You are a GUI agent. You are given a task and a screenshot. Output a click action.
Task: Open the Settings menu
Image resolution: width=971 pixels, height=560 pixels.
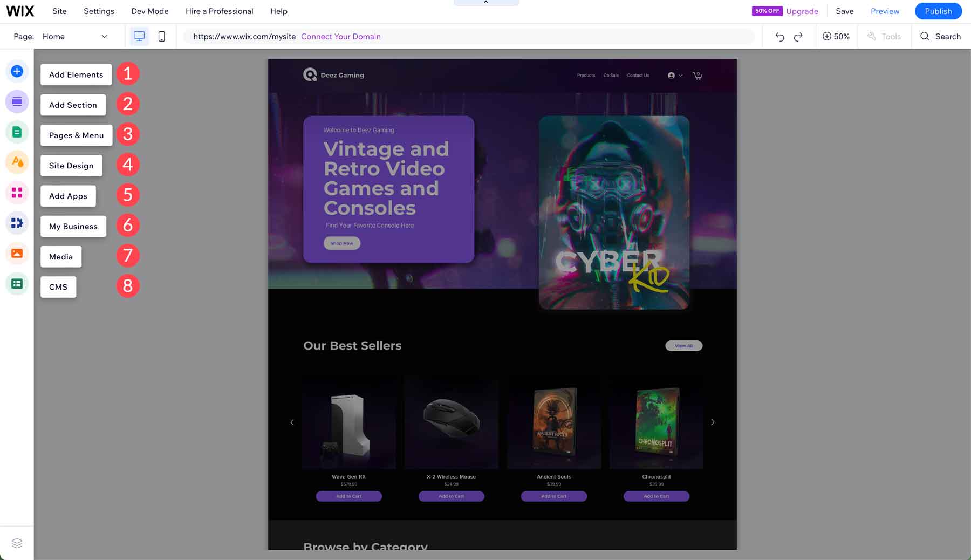(x=99, y=11)
